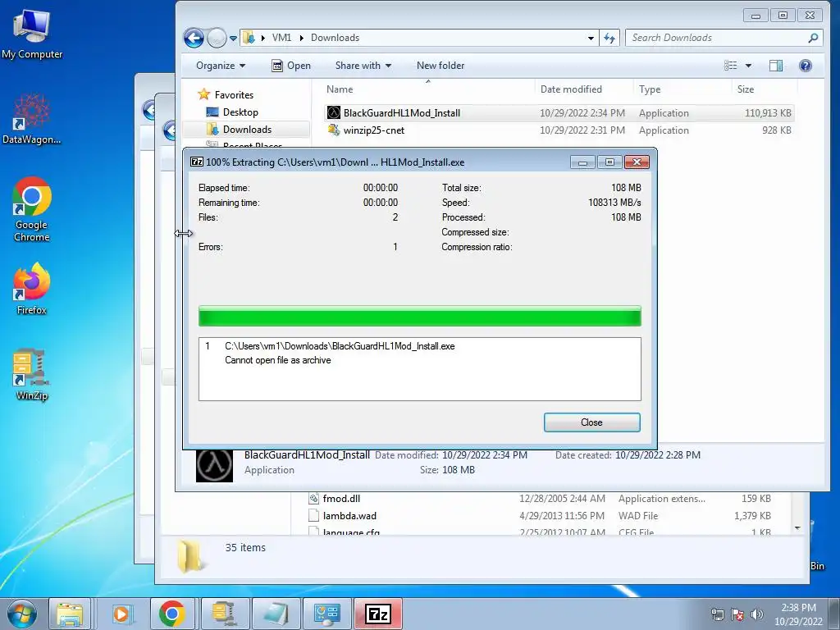Open WinZip desktop shortcut
The height and width of the screenshot is (630, 840).
click(32, 374)
